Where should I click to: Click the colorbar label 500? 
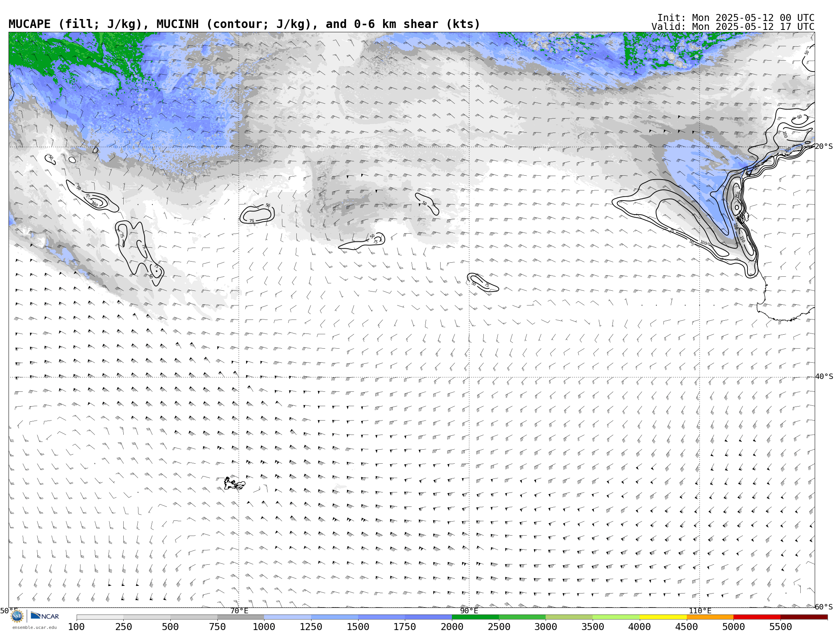point(170,627)
